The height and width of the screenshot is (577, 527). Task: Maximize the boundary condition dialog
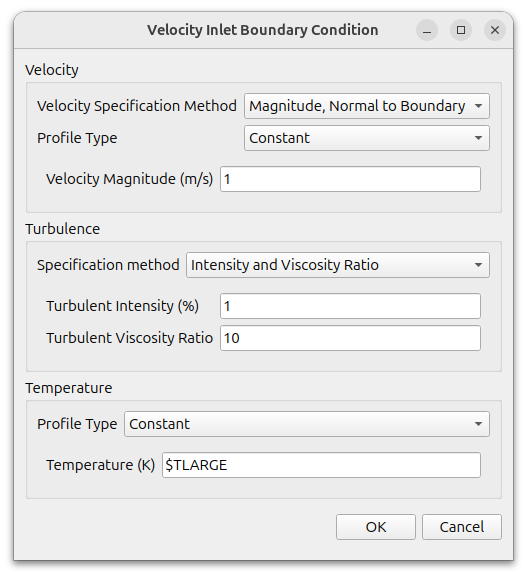[x=461, y=30]
